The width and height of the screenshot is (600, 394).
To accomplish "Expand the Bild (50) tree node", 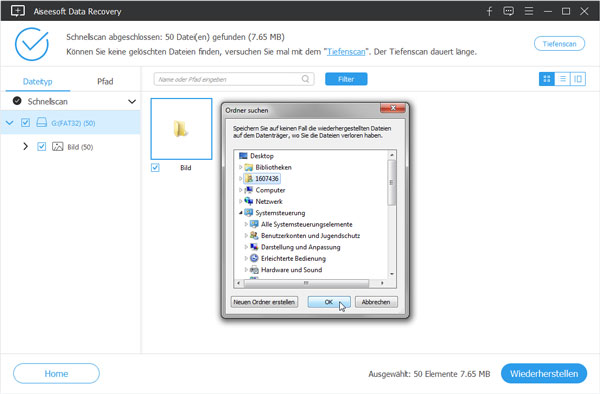I will (x=25, y=147).
